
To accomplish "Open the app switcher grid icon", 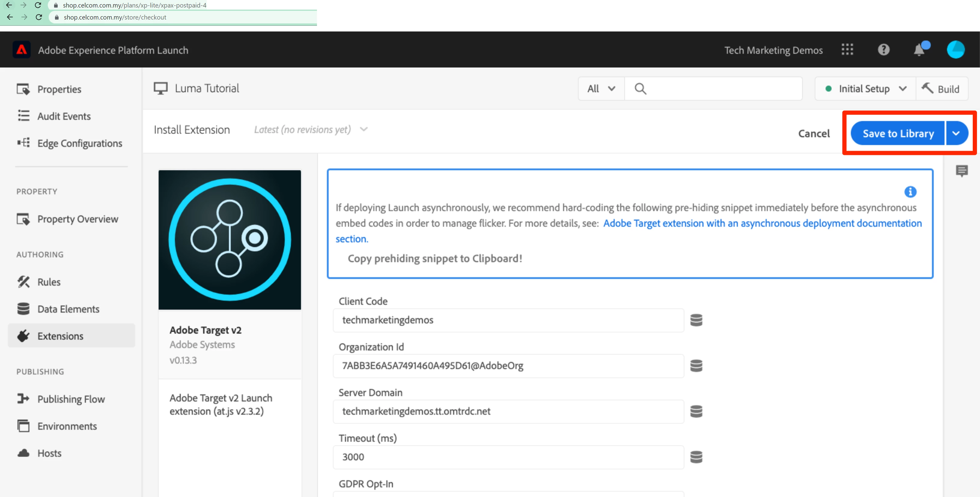I will [847, 50].
